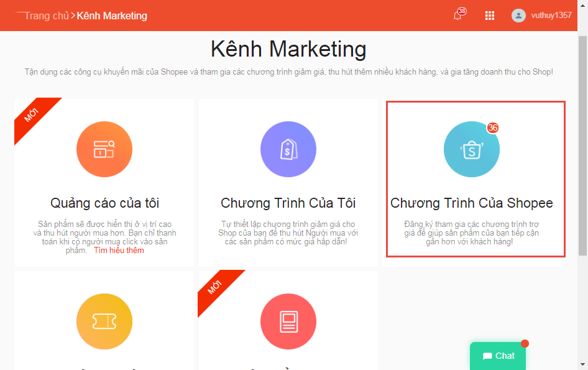588x370 pixels.
Task: Open the notifications bell icon
Action: [458, 16]
